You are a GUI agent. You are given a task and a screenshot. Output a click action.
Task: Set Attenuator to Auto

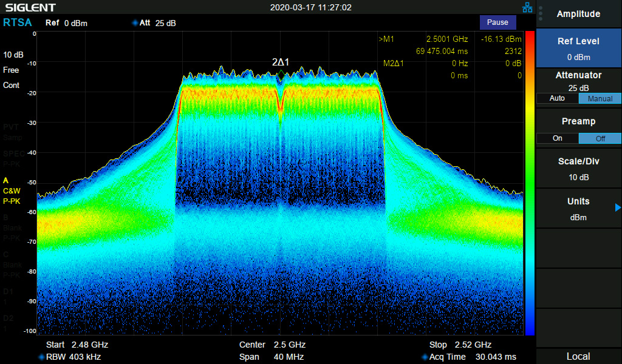click(x=557, y=98)
